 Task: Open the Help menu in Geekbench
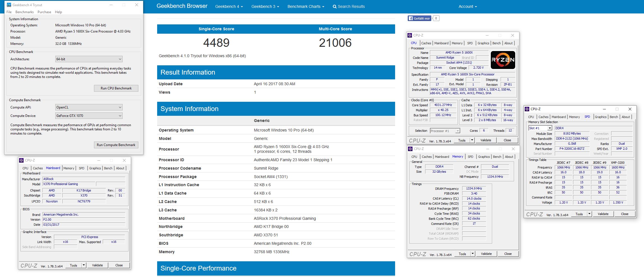coord(58,12)
